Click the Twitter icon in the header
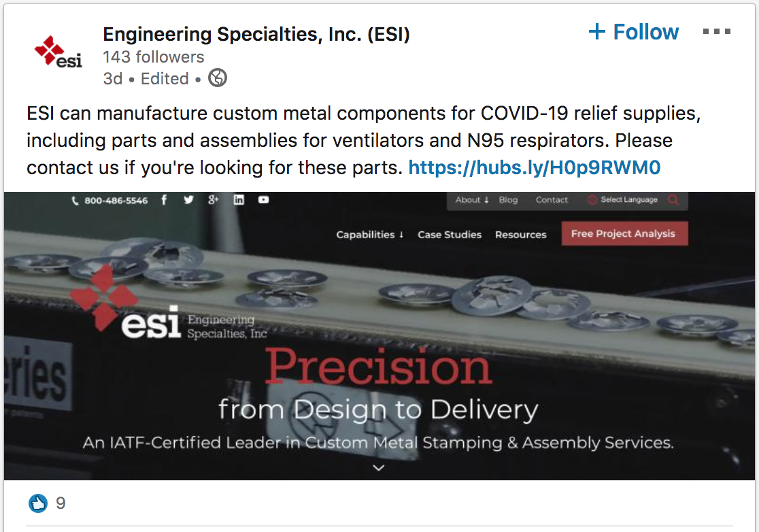 [x=188, y=199]
